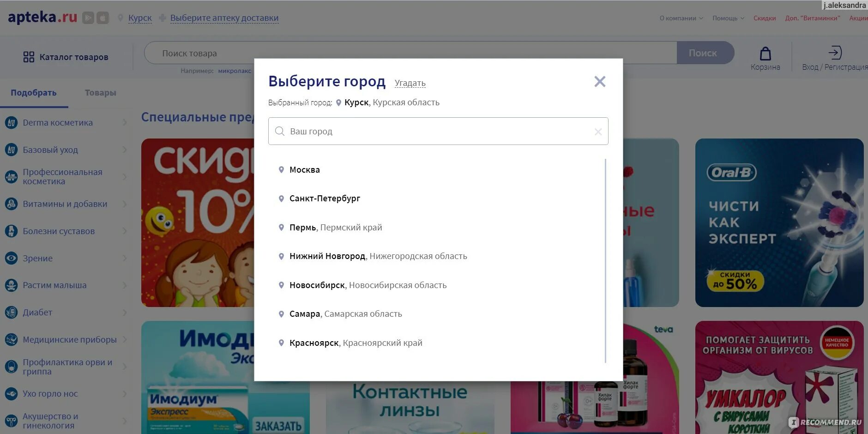This screenshot has height=434, width=868.
Task: Click the Зрение eye icon
Action: tap(11, 258)
